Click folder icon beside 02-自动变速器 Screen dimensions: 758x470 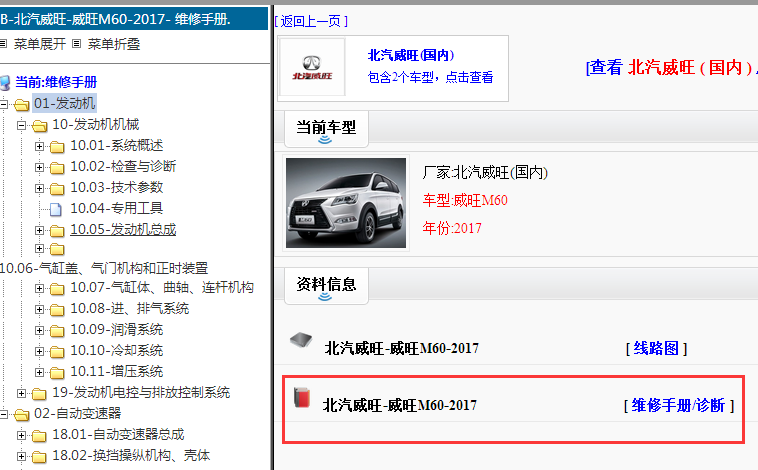(x=21, y=414)
